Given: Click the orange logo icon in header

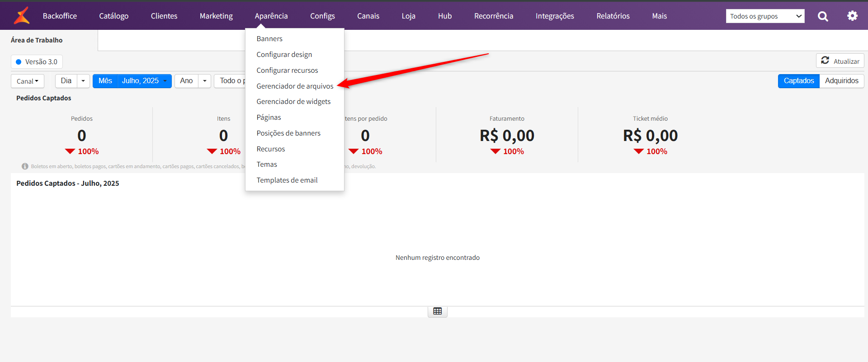Looking at the screenshot, I should point(22,16).
